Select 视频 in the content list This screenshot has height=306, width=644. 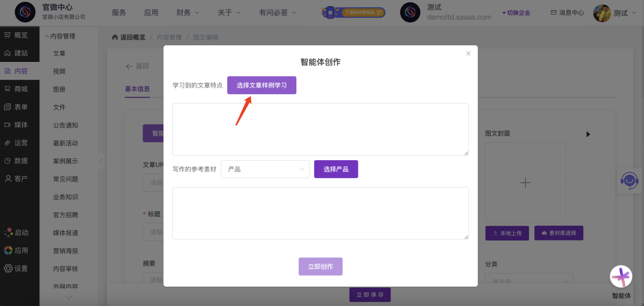pos(59,71)
